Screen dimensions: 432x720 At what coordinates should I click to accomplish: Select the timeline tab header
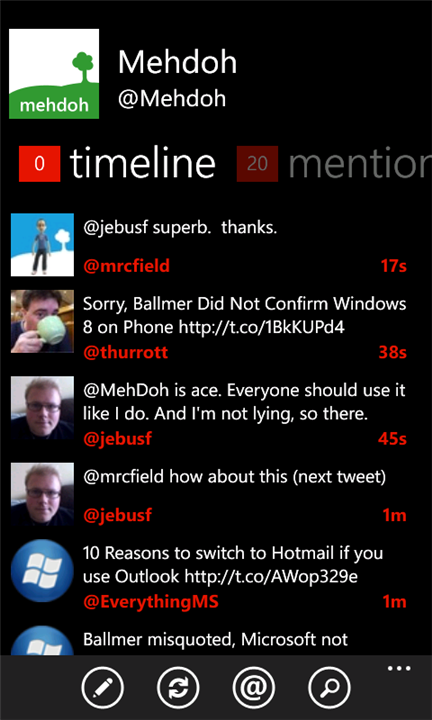point(142,163)
